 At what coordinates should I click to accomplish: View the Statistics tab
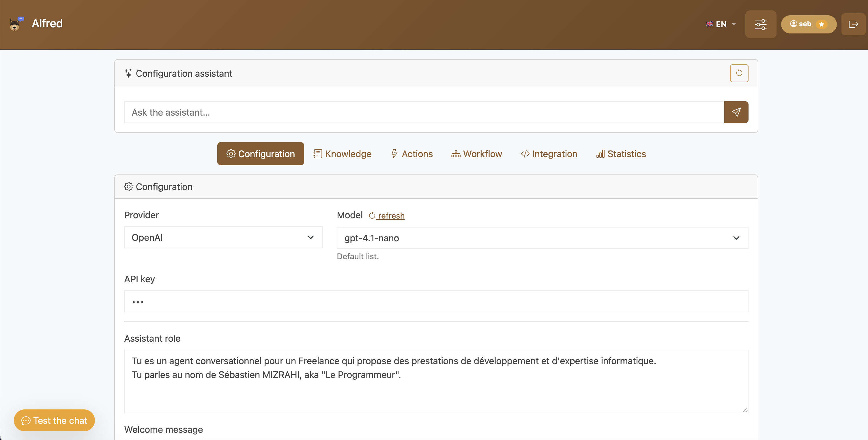[x=621, y=154]
